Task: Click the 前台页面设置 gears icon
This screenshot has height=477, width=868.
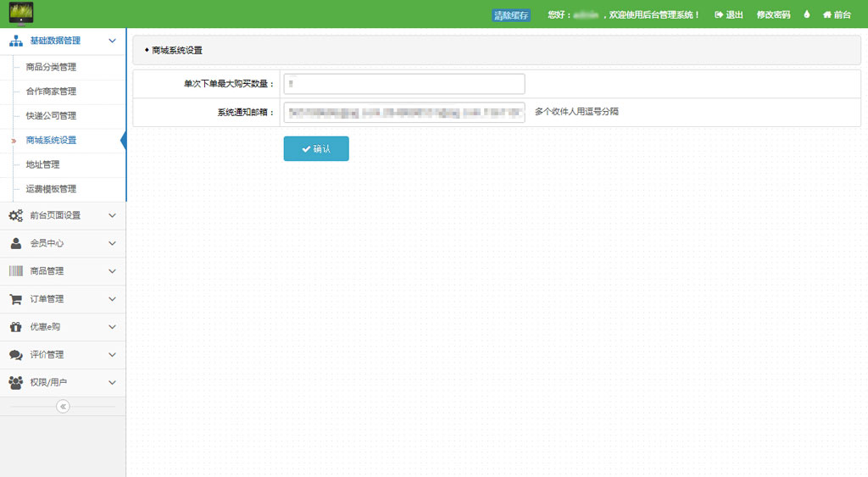Action: coord(16,215)
